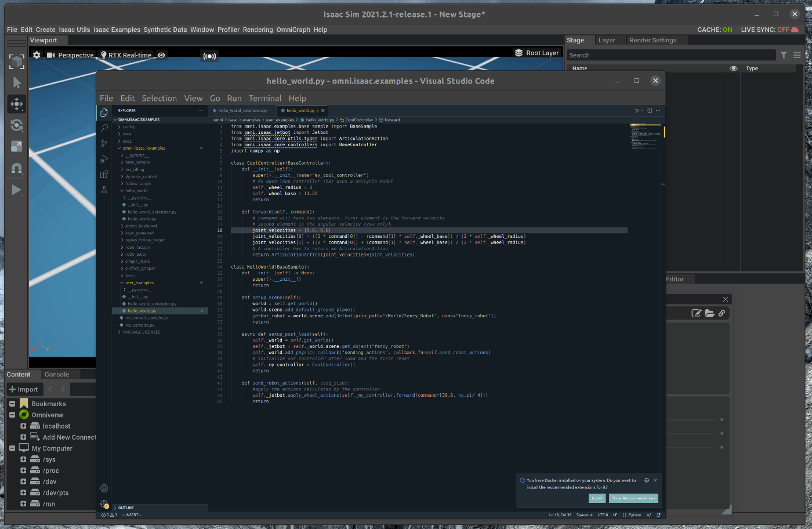812x529 pixels.
Task: Toggle the Stage visibility eye column header
Action: (x=734, y=68)
